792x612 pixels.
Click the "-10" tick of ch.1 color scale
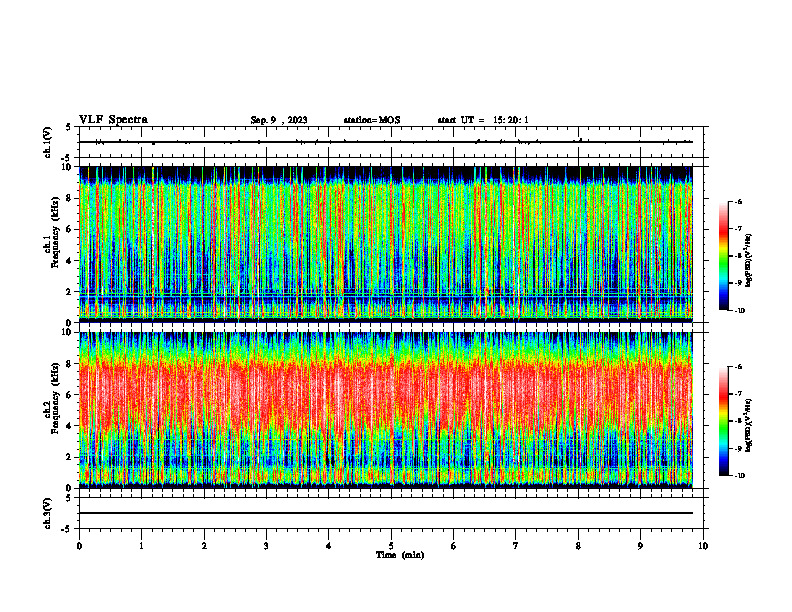click(x=740, y=311)
